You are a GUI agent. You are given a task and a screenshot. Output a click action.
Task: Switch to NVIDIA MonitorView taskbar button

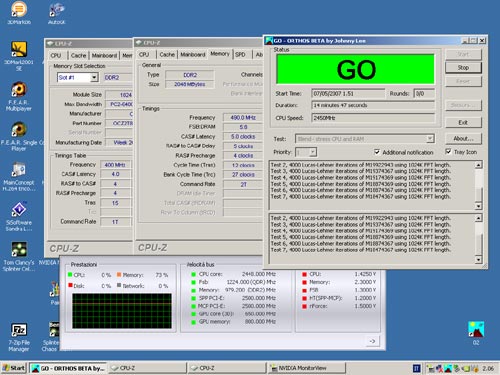[x=306, y=368]
